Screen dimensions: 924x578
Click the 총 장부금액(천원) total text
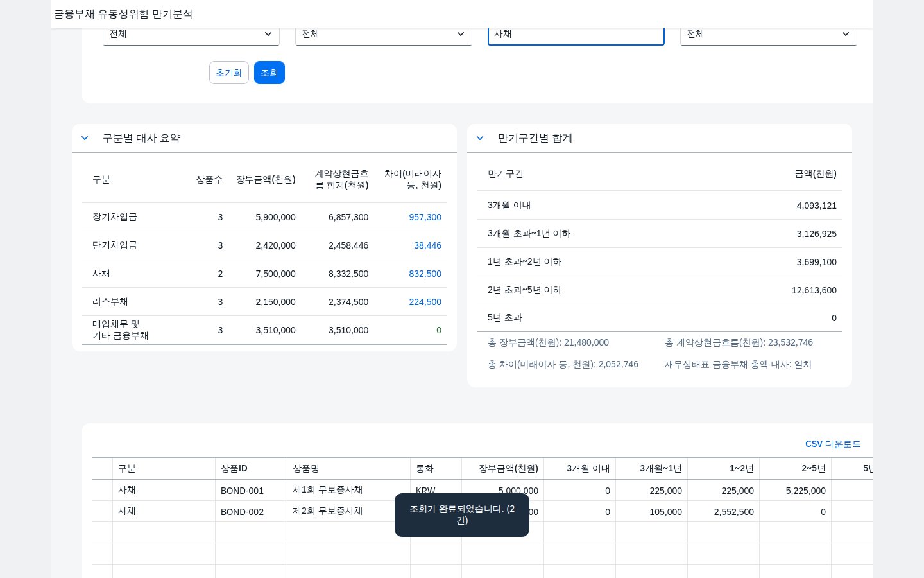[x=548, y=343]
